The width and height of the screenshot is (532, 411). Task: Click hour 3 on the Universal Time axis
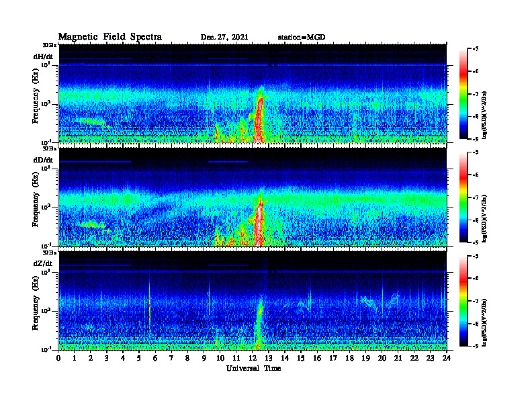[107, 359]
